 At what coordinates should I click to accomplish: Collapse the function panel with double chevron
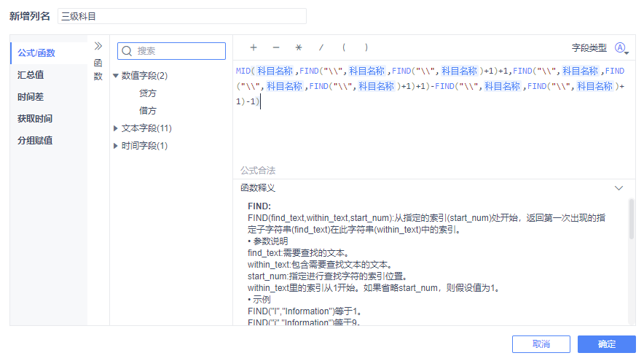tap(98, 45)
